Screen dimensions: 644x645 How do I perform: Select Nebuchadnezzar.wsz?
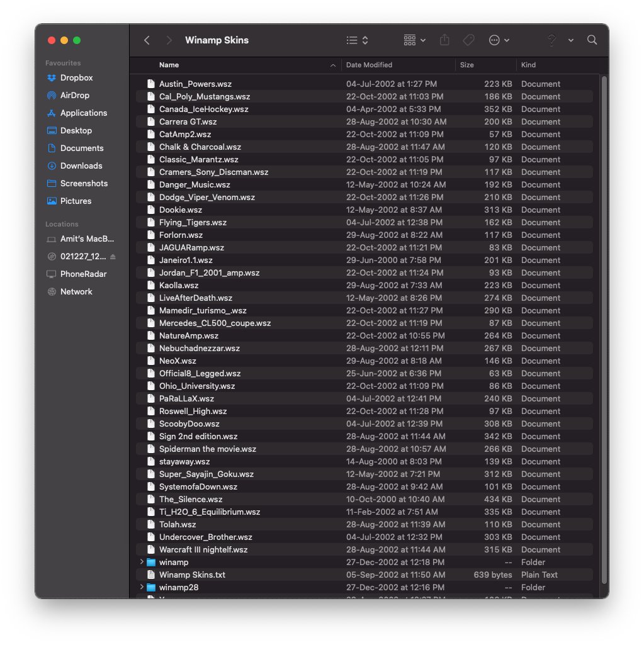pyautogui.click(x=364, y=348)
